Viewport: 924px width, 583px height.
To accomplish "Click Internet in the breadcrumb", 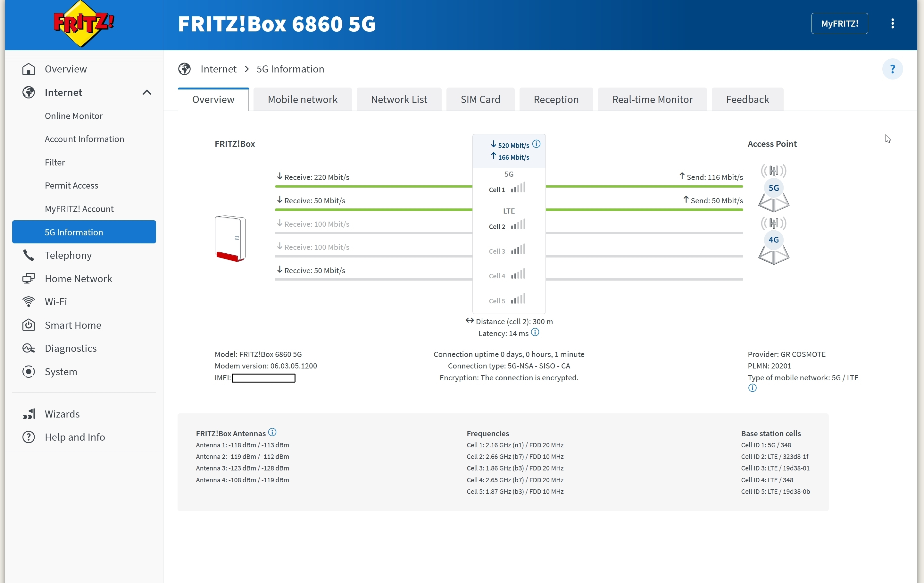I will click(218, 69).
